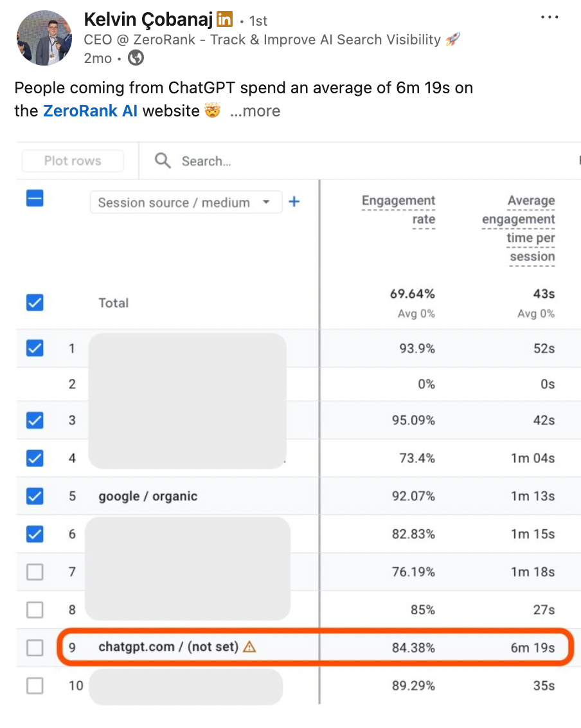The height and width of the screenshot is (728, 581).
Task: Click the globe visibility icon
Action: (x=136, y=58)
